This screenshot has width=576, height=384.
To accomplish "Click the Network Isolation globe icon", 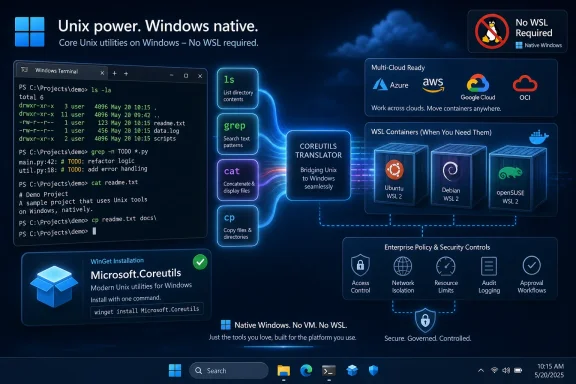I will pyautogui.click(x=403, y=266).
